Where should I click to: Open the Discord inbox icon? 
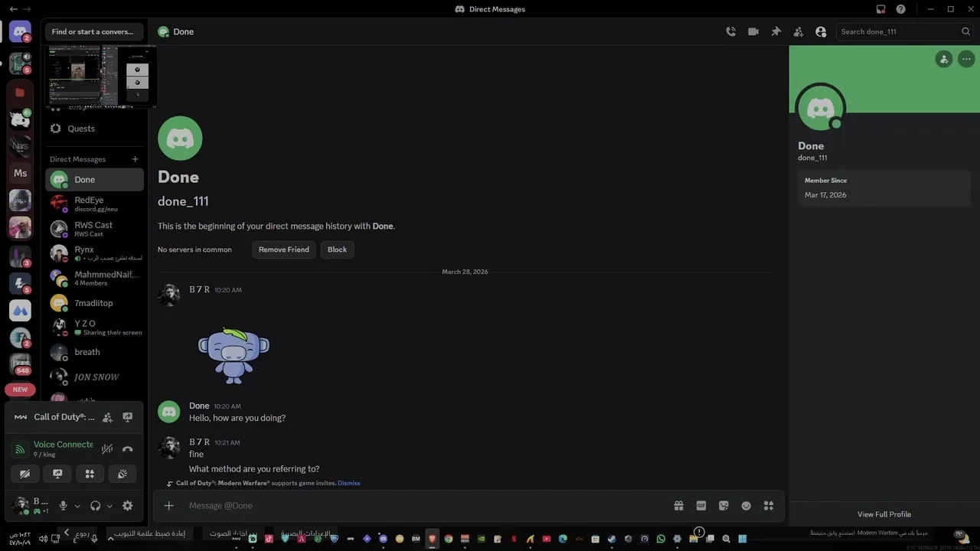point(880,9)
